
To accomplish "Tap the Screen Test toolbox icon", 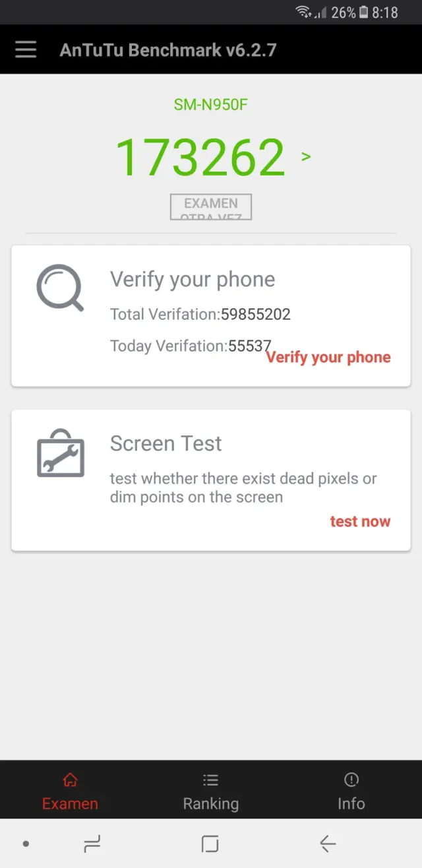I will coord(60,453).
